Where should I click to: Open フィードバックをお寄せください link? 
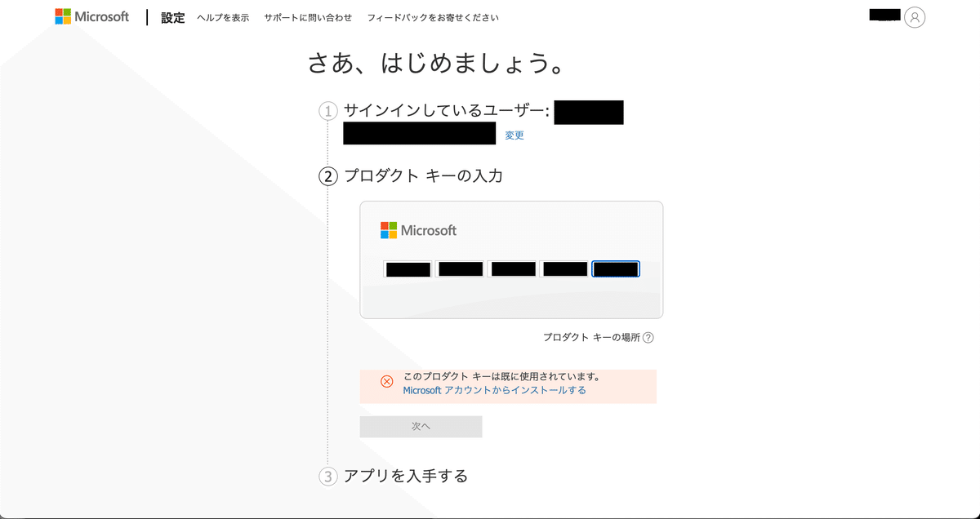pos(433,18)
